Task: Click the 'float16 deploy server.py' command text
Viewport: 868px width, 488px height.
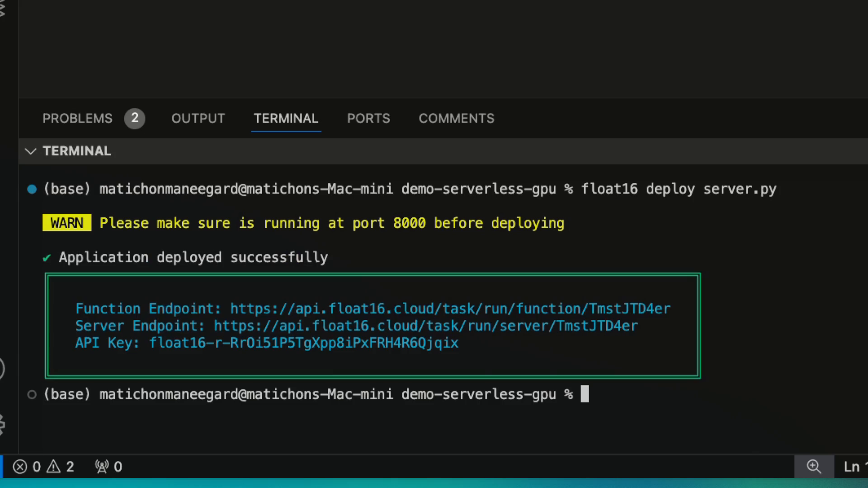Action: (679, 189)
